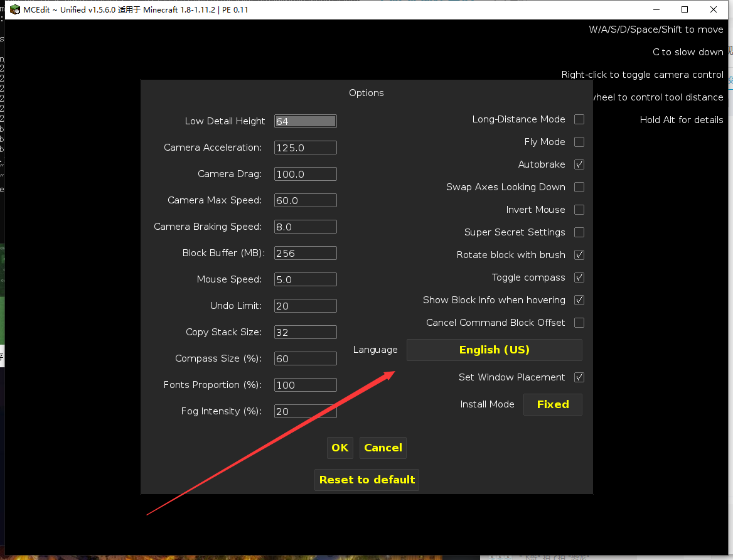Switch Install Mode via Fixed button
733x560 pixels.
[x=552, y=404]
